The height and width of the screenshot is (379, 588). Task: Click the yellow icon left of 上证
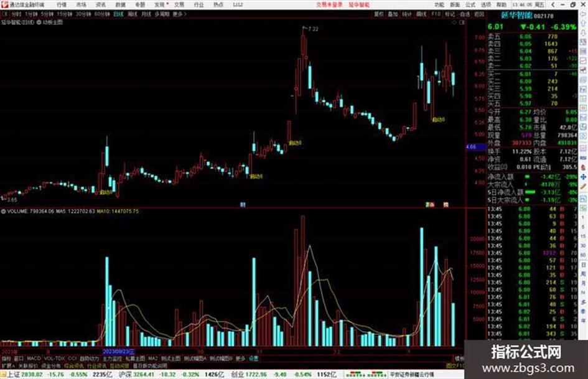tap(3, 375)
